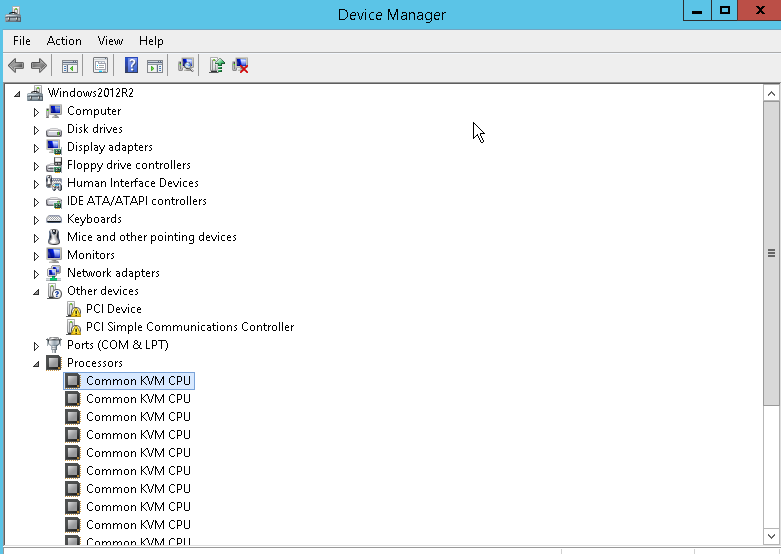Click the Forward arrow toolbar icon

tap(39, 65)
